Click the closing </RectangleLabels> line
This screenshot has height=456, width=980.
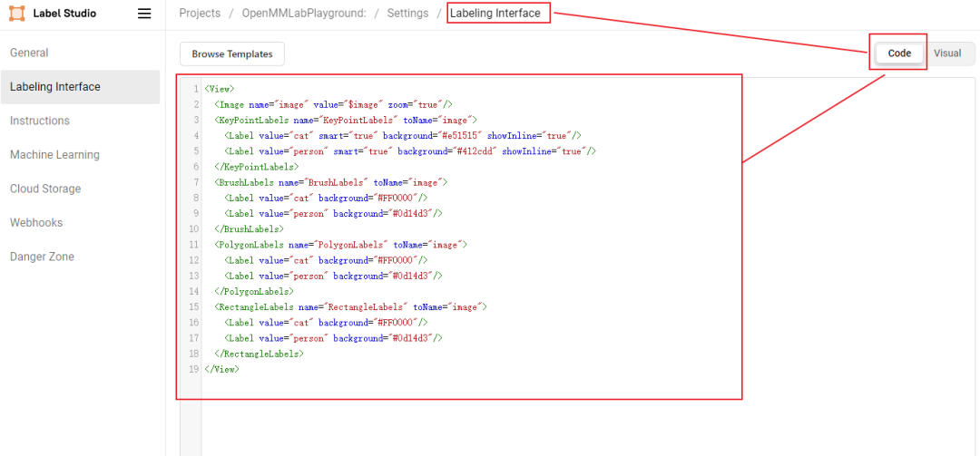pos(259,354)
